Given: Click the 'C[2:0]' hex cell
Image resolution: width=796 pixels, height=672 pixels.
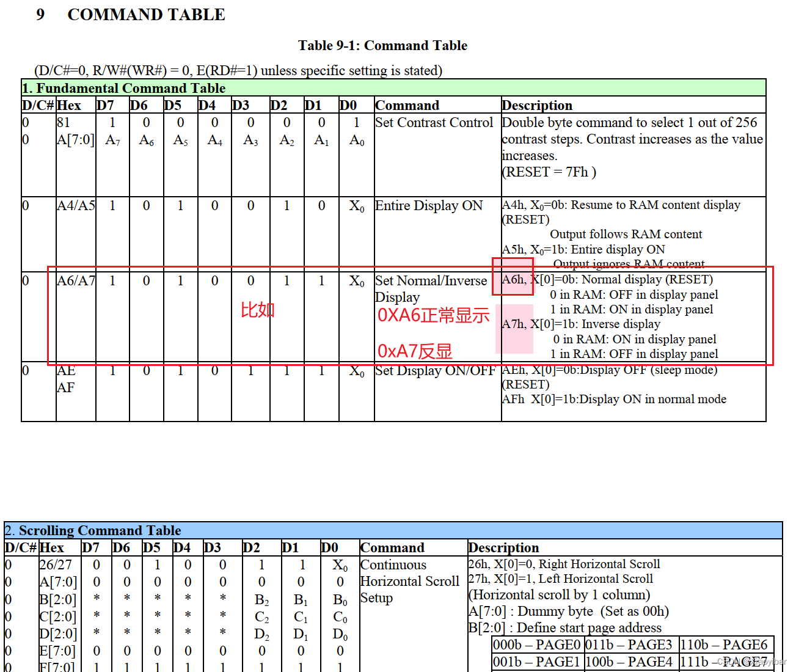Looking at the screenshot, I should click(x=57, y=617).
